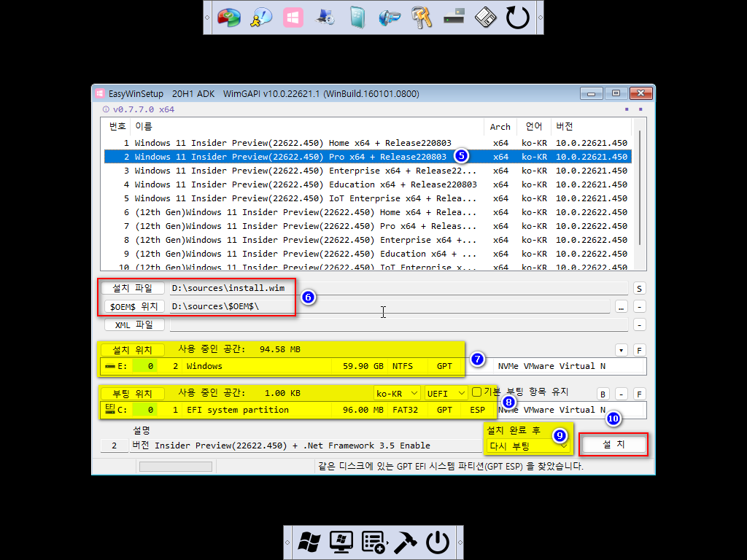
Task: Open the disk drive icon in top dock
Action: tap(454, 17)
